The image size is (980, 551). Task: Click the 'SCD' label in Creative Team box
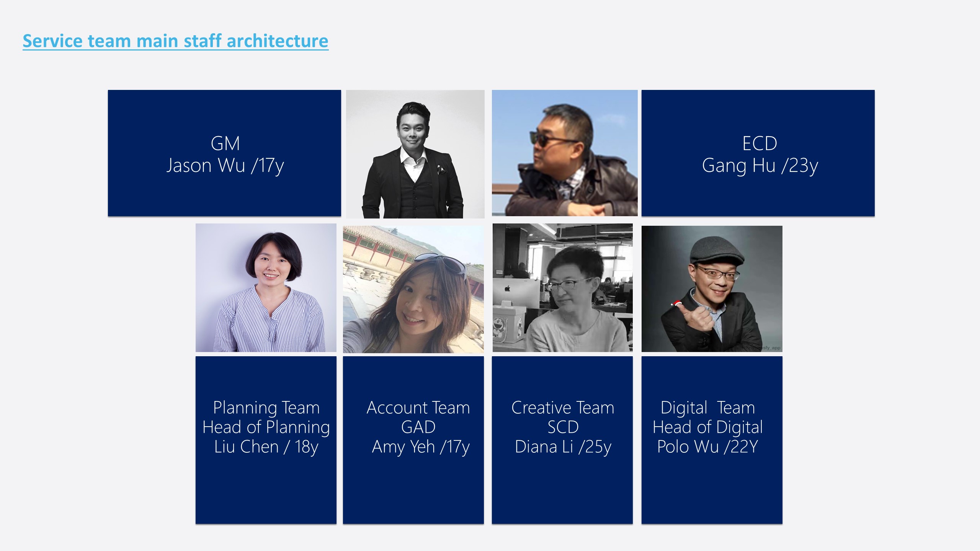coord(563,427)
